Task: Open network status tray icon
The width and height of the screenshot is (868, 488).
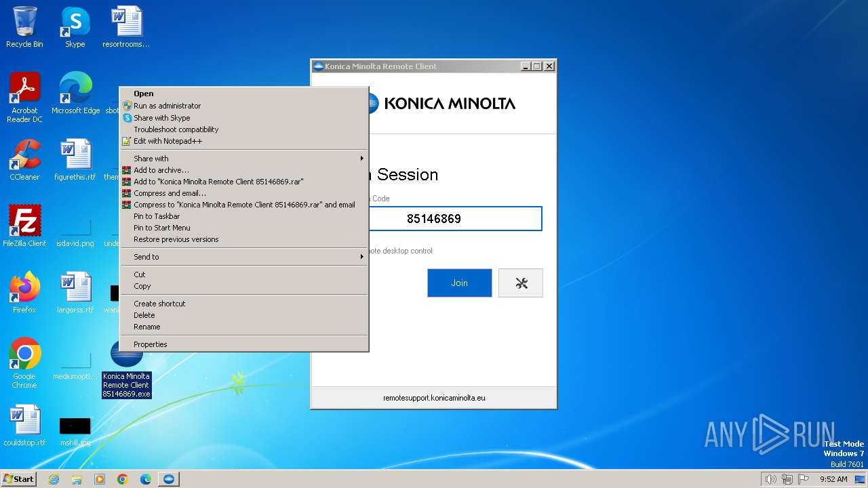Action: (787, 479)
